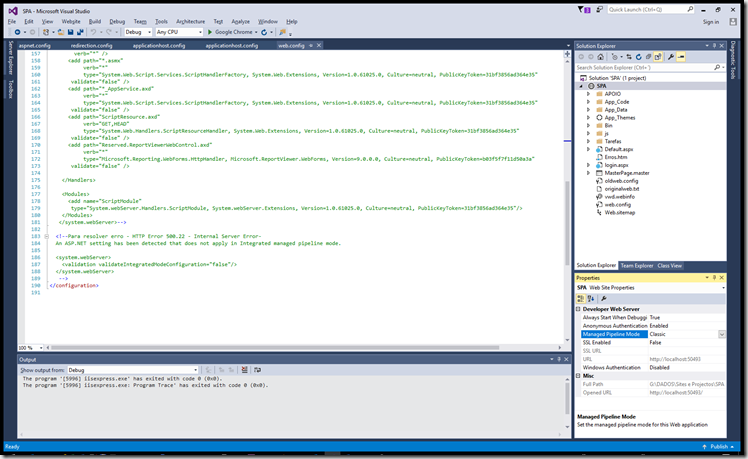Click the notifications flag icon in title bar
Image resolution: width=748 pixels, height=459 pixels.
(x=583, y=10)
